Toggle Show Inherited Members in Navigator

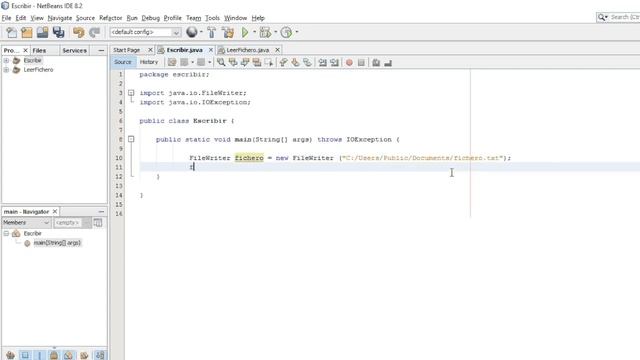[x=10, y=355]
